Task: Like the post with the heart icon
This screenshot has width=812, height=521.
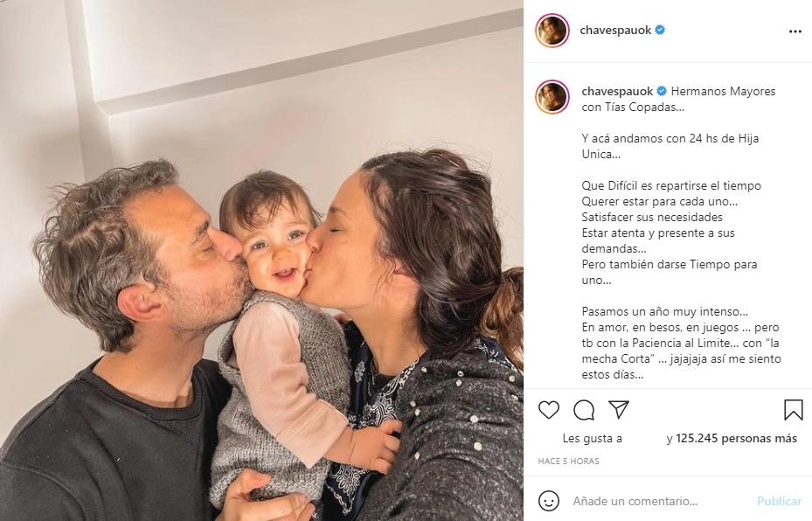Action: [x=548, y=410]
